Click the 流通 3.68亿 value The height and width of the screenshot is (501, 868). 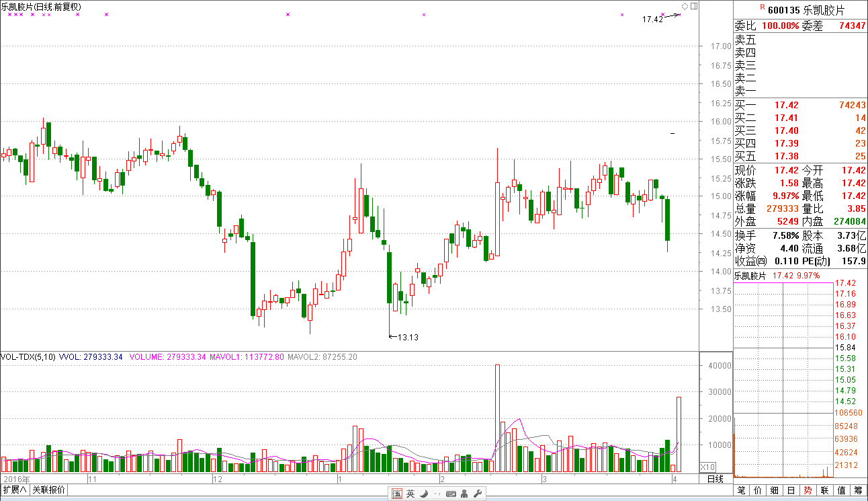pyautogui.click(x=852, y=248)
